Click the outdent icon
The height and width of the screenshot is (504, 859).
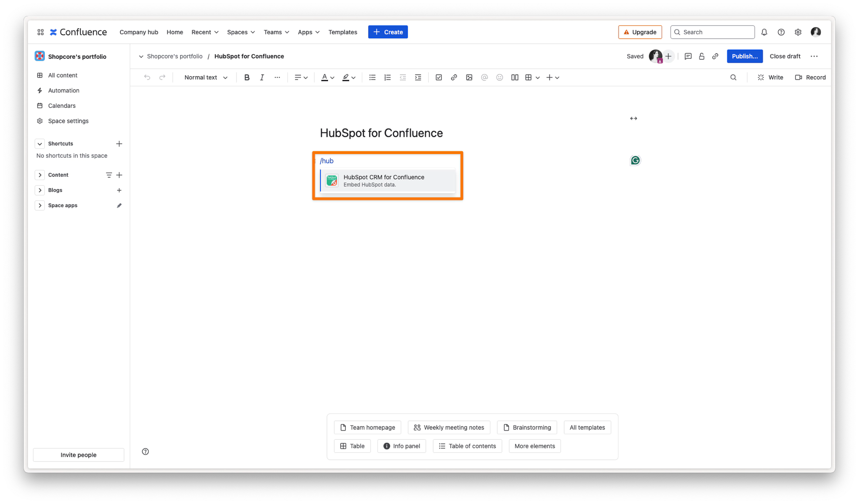tap(403, 77)
